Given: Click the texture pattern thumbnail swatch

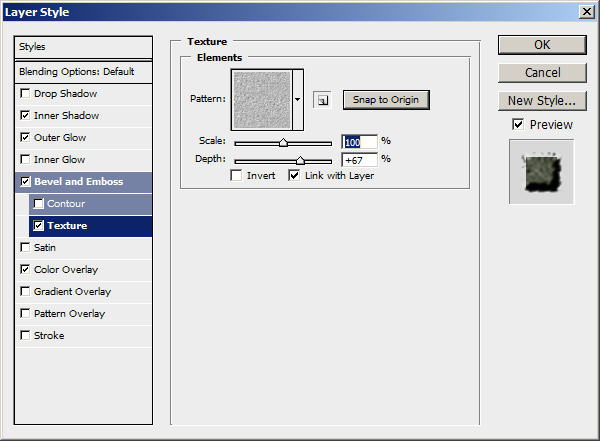Looking at the screenshot, I should click(262, 100).
